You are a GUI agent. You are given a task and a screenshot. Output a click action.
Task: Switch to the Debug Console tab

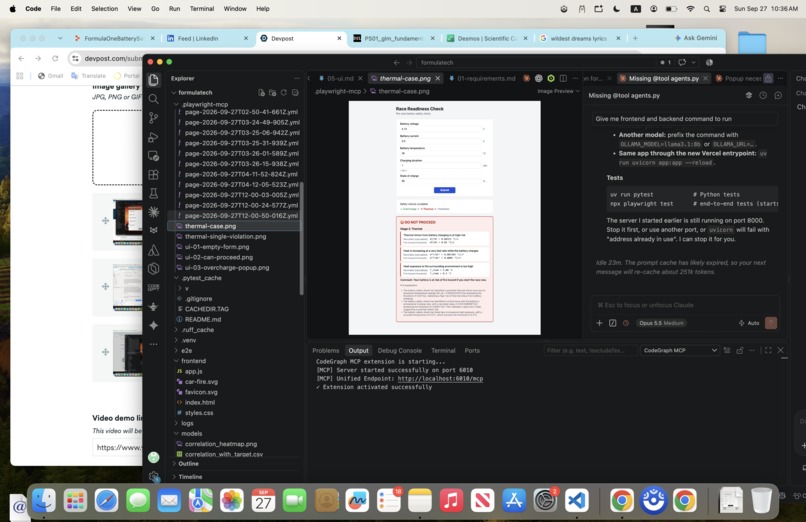click(x=399, y=350)
